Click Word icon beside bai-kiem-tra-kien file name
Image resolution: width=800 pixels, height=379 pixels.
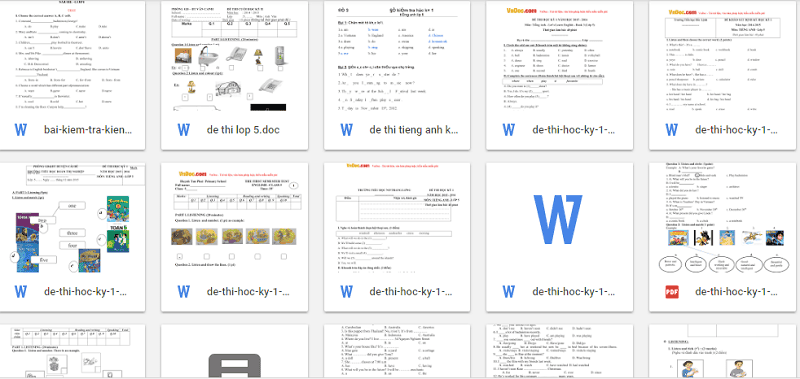(x=21, y=130)
